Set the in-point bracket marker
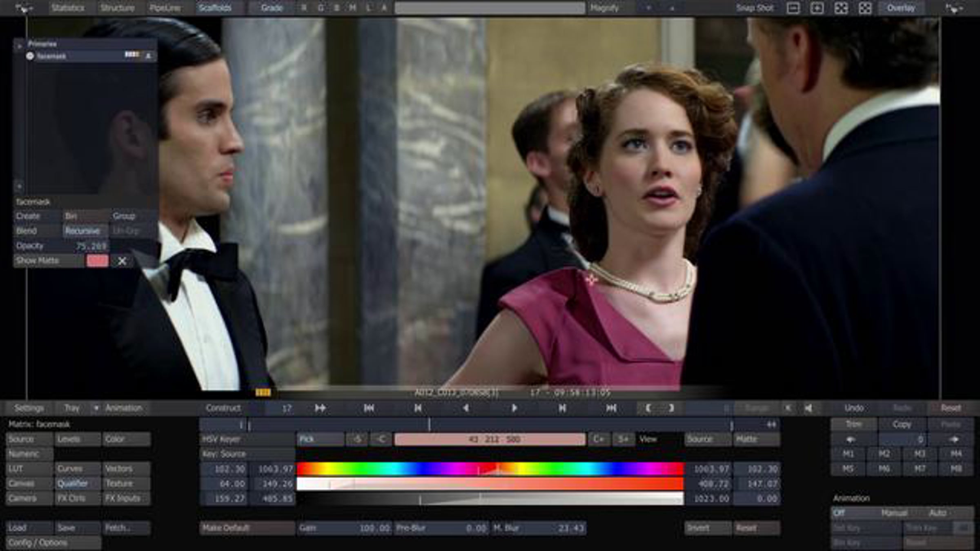The width and height of the screenshot is (980, 551). [648, 408]
